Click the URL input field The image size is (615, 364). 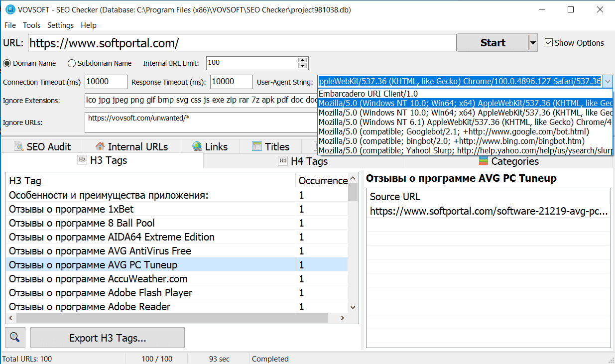242,43
